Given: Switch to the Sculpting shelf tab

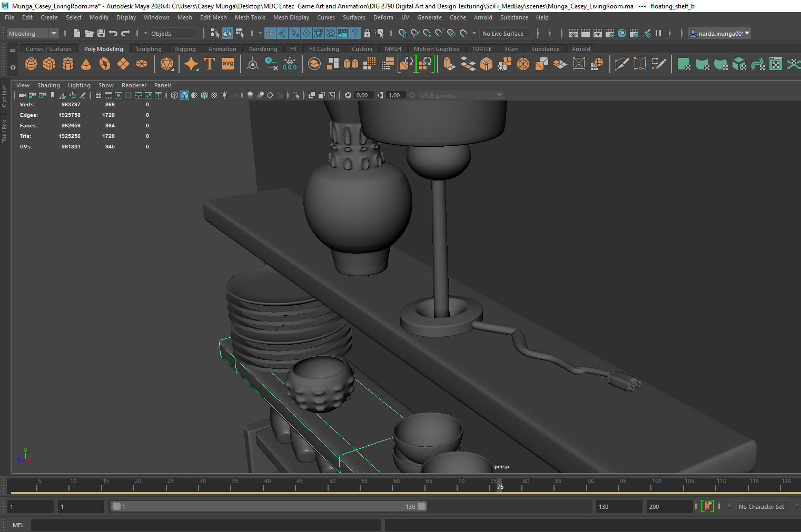Looking at the screenshot, I should (x=149, y=48).
